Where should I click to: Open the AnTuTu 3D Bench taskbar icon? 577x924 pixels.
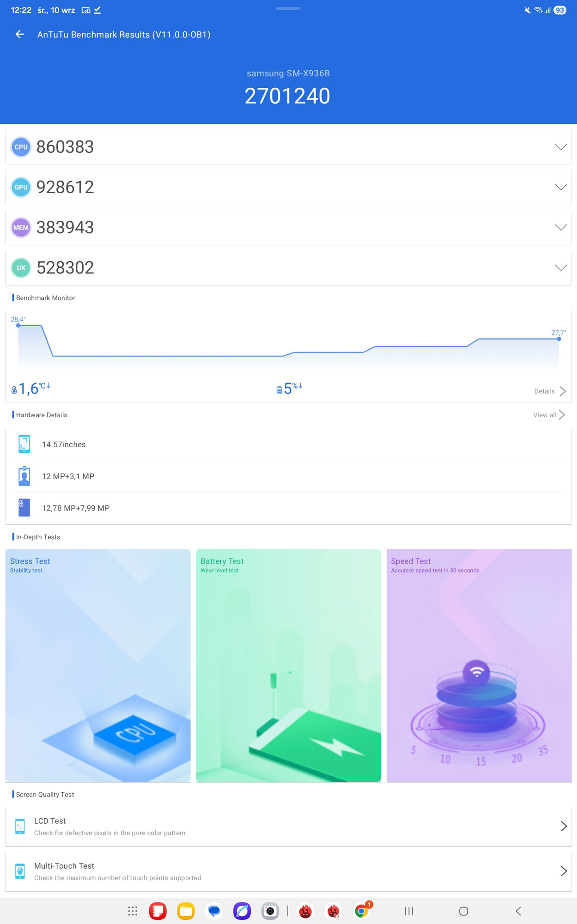point(334,911)
